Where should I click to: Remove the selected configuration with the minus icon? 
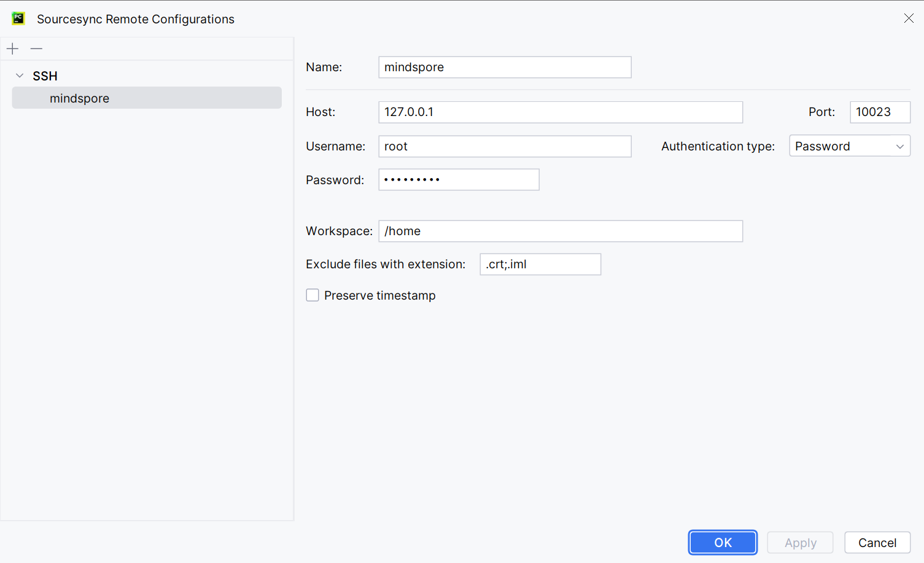[x=36, y=49]
